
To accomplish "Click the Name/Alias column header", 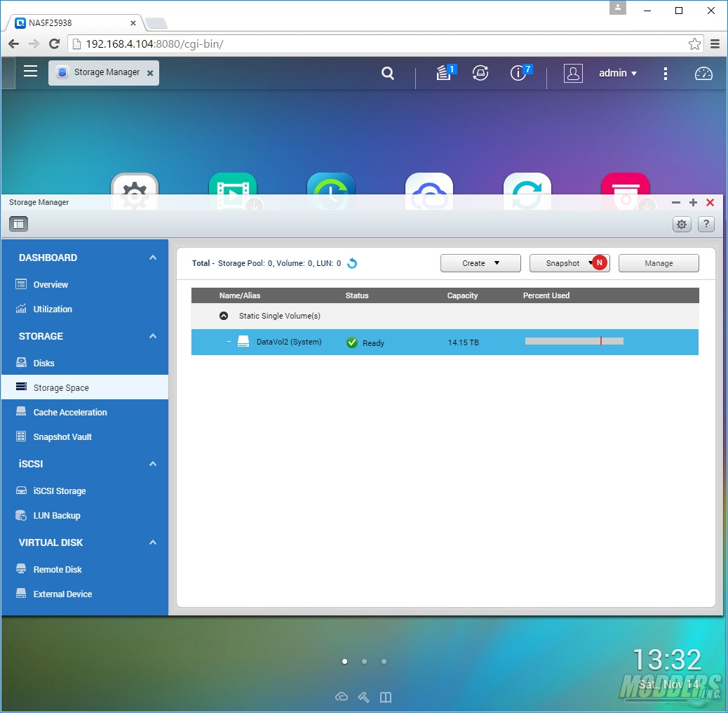I will point(240,295).
